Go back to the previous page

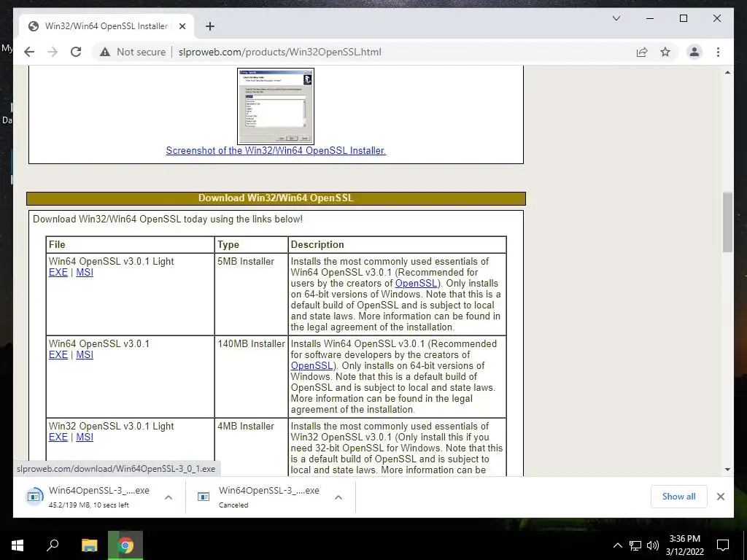pos(29,52)
